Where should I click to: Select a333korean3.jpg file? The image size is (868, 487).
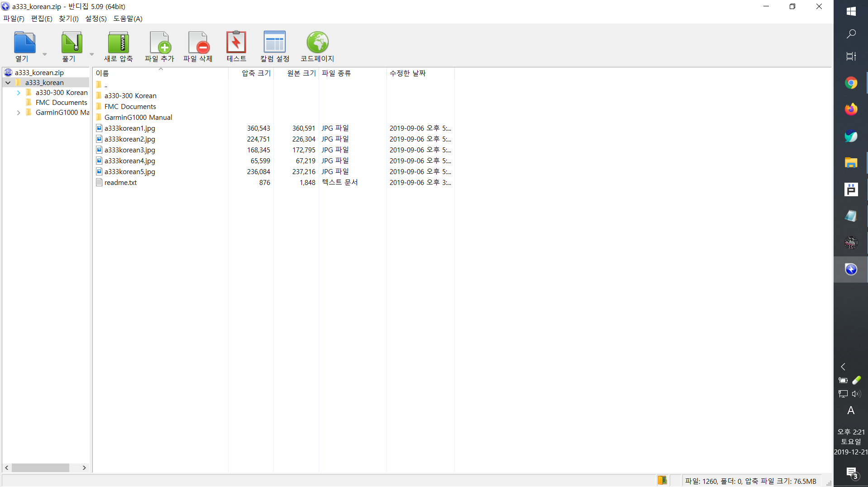(129, 150)
